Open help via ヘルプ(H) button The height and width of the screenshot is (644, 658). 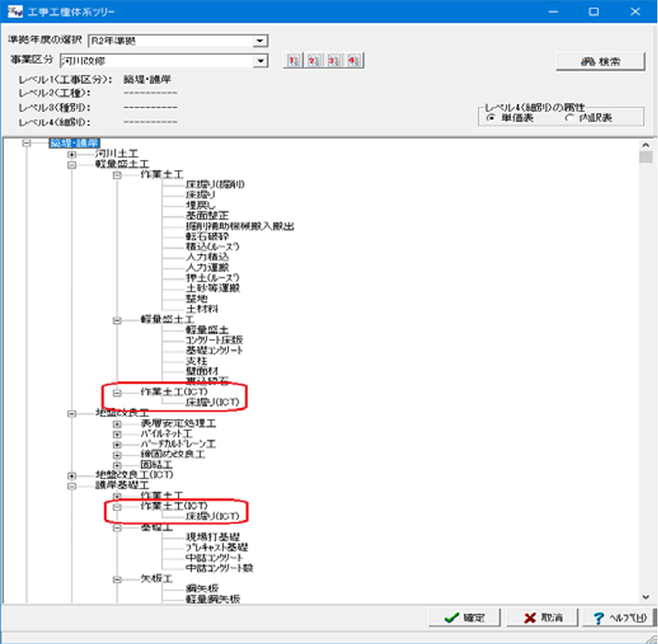619,618
